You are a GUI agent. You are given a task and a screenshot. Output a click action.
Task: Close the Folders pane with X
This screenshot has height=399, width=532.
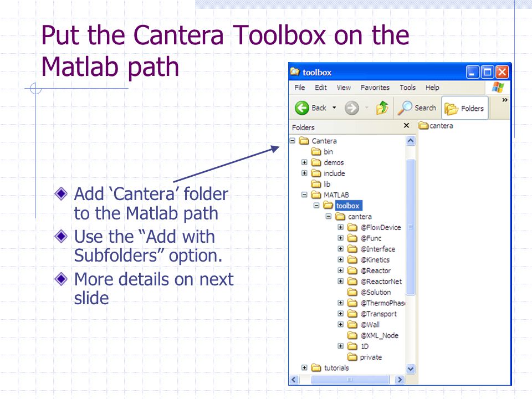pyautogui.click(x=406, y=126)
